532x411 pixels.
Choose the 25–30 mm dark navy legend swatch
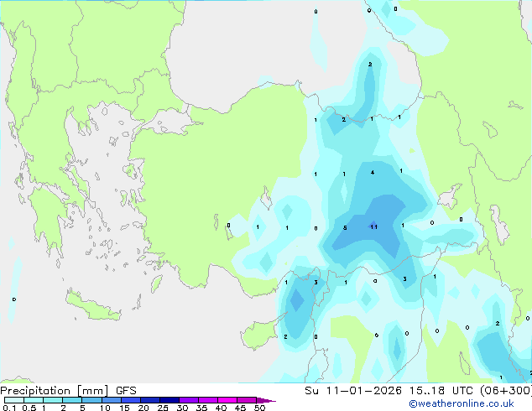click(x=170, y=400)
